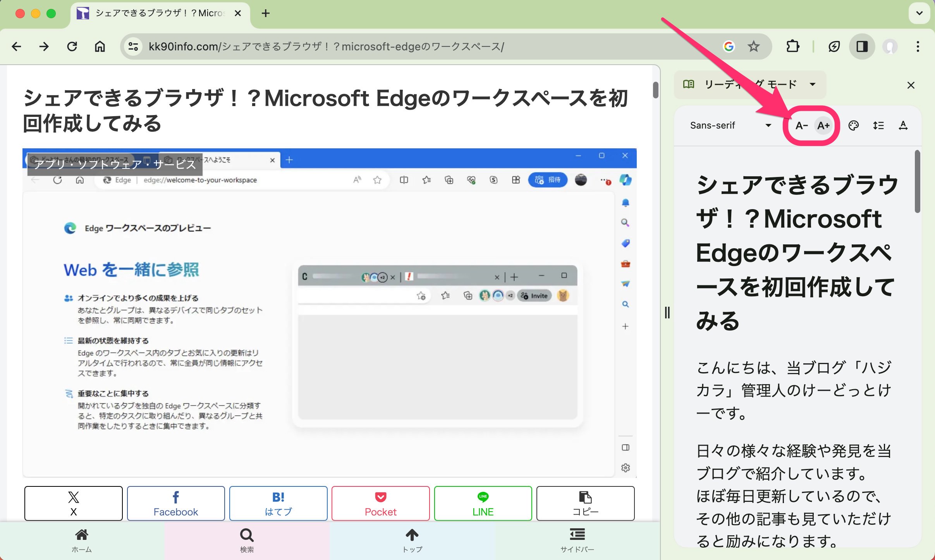Open ホーム in bottom menu

(x=82, y=541)
